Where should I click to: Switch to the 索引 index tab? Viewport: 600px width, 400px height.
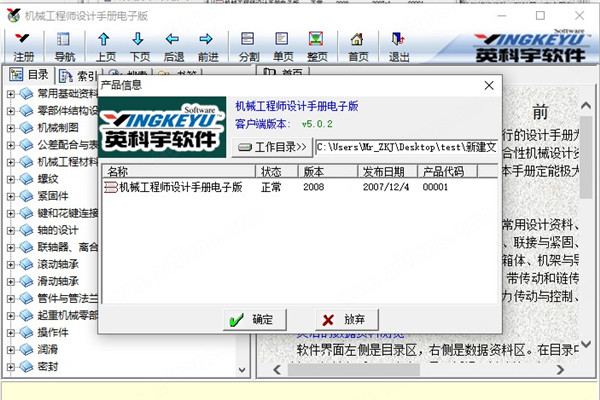click(80, 75)
